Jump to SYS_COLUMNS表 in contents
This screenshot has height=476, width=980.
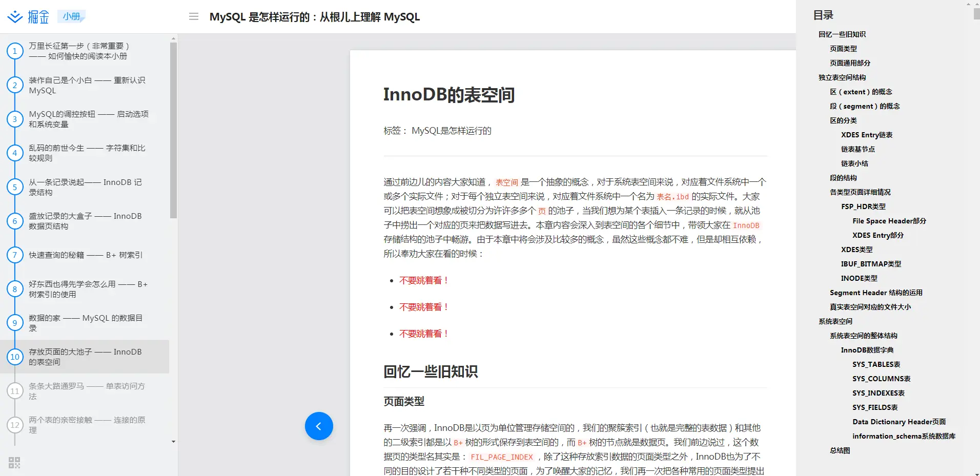[x=882, y=379]
